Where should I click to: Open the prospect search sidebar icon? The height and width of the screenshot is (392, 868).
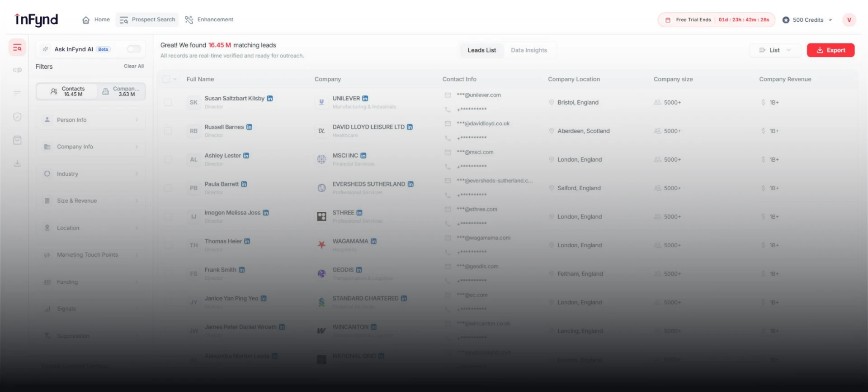17,48
